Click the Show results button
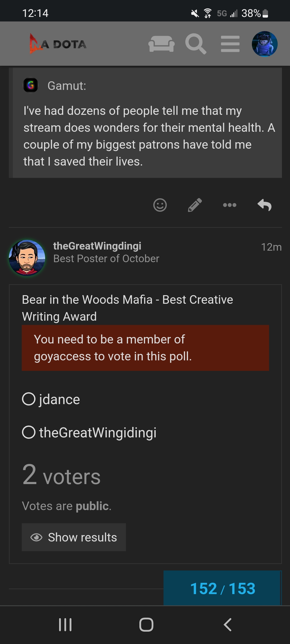 (x=74, y=537)
